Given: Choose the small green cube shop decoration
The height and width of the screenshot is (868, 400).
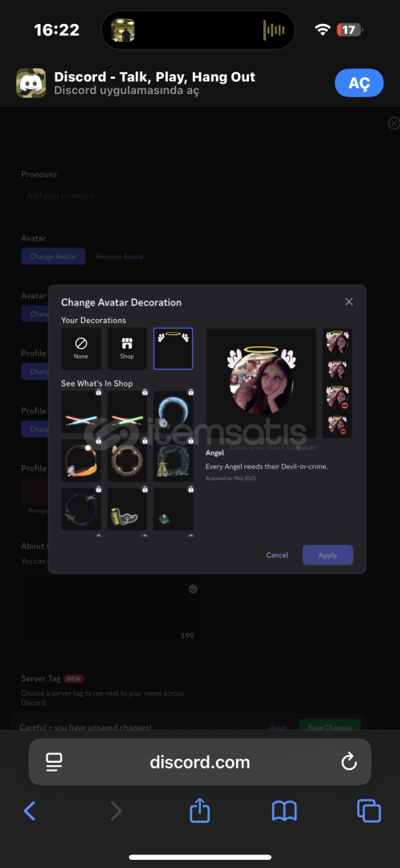Looking at the screenshot, I should click(173, 509).
